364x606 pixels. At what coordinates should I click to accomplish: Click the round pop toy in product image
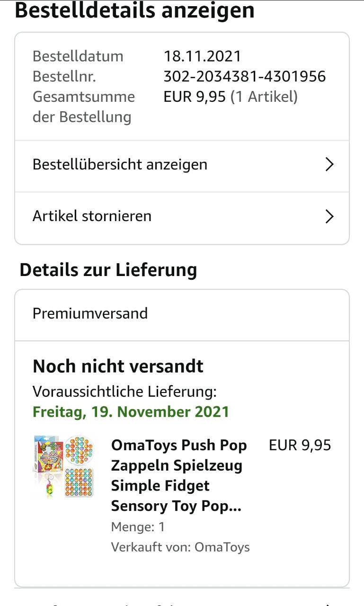[79, 449]
